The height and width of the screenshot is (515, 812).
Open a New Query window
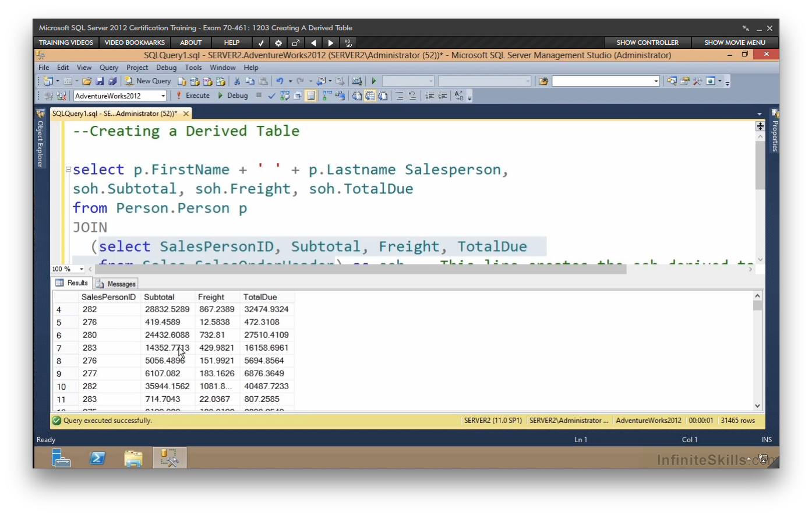[148, 81]
